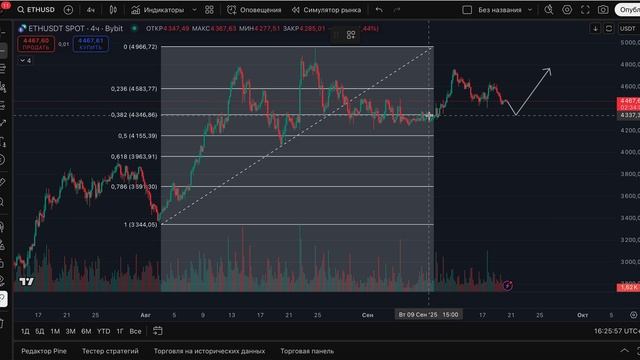This screenshot has width=640, height=360.
Task: Open the 4ч interval selector
Action: [x=90, y=10]
